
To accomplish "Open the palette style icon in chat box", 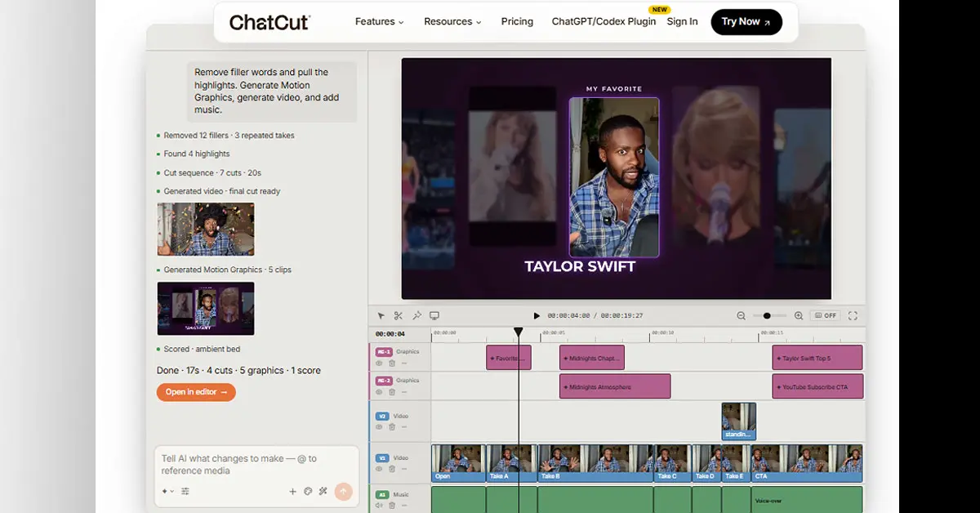I will 308,491.
